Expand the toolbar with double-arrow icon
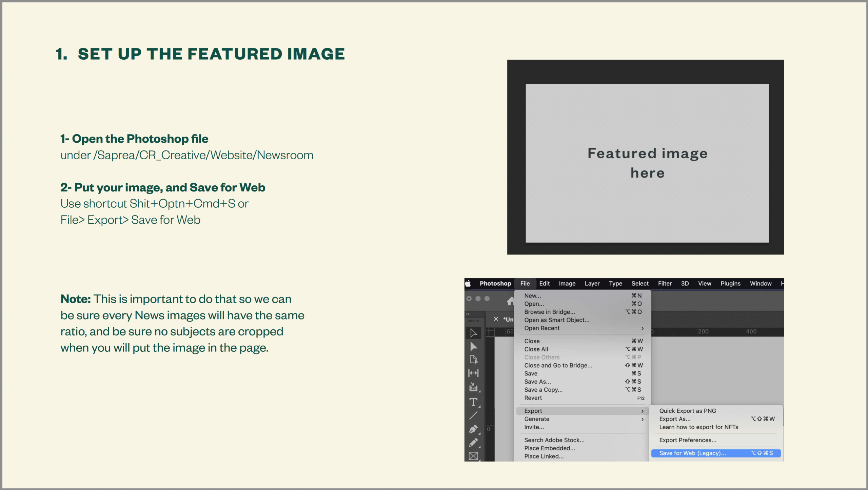The width and height of the screenshot is (868, 490). 468,314
